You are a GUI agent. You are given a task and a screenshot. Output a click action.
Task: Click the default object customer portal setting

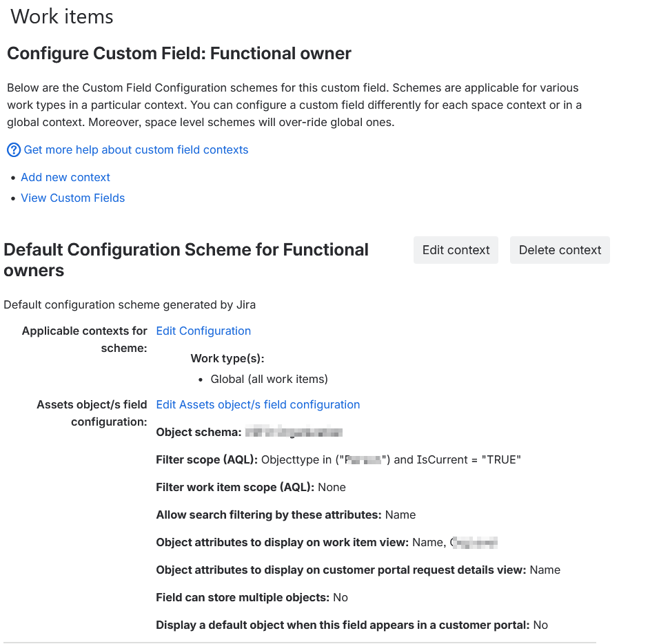pos(539,625)
